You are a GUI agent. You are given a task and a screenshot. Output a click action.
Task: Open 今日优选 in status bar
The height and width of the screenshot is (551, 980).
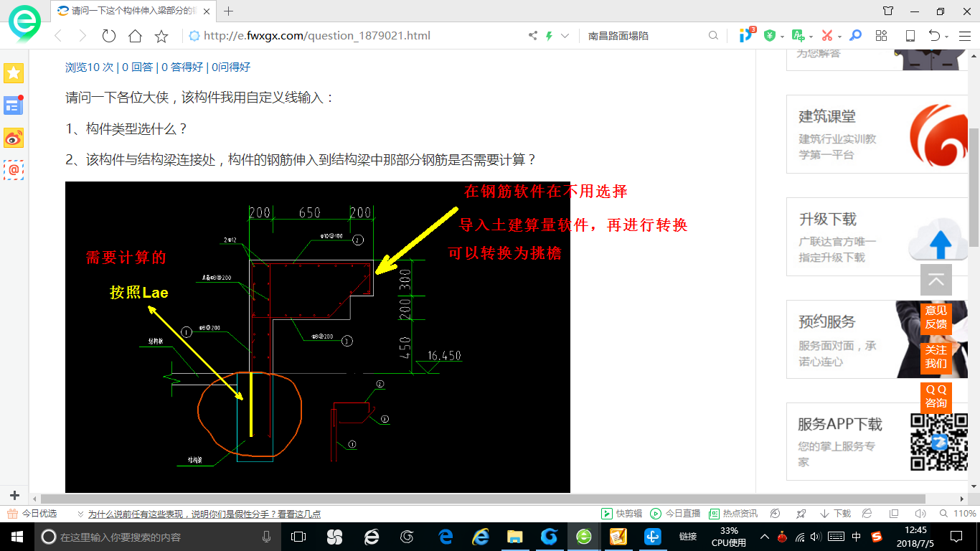click(x=32, y=514)
